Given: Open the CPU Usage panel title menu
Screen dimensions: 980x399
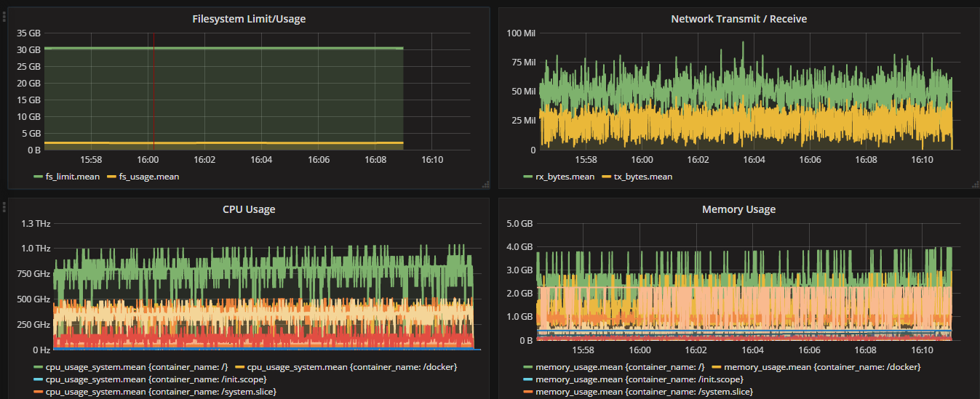Looking at the screenshot, I should (249, 209).
